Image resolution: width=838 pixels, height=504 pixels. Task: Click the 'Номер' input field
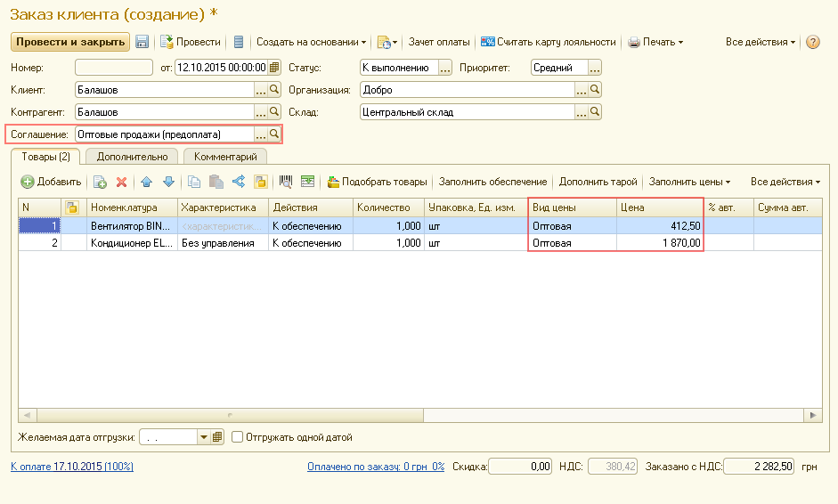click(x=114, y=68)
